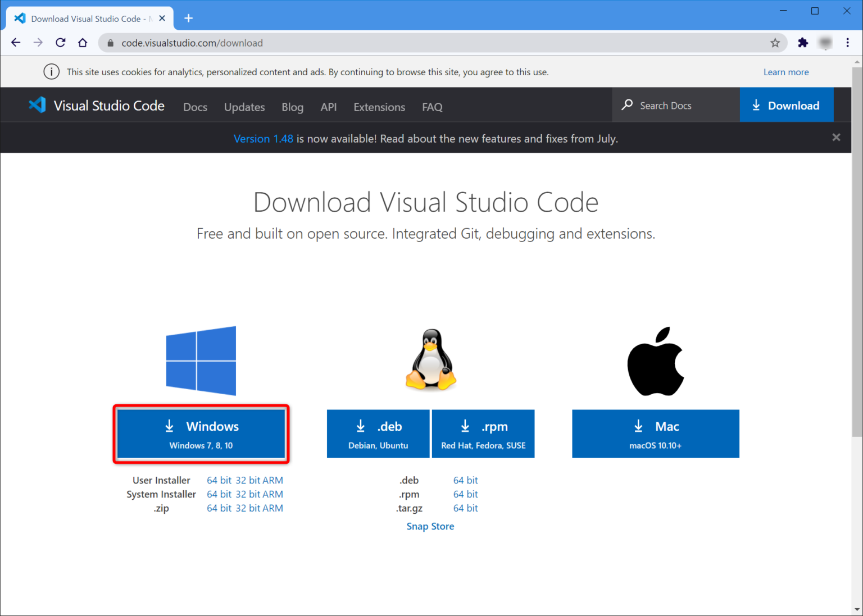Open the blurred profile avatar
863x616 pixels.
click(825, 43)
